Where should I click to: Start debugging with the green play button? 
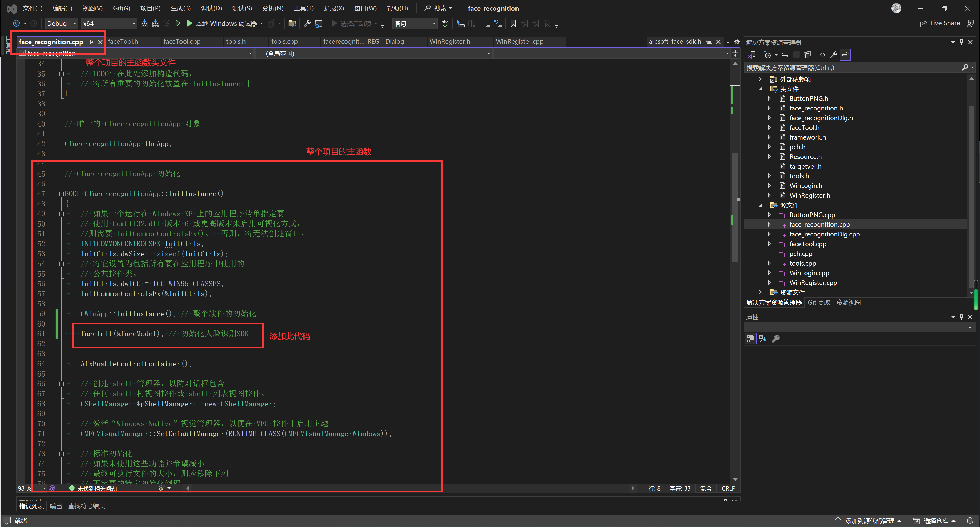point(189,24)
